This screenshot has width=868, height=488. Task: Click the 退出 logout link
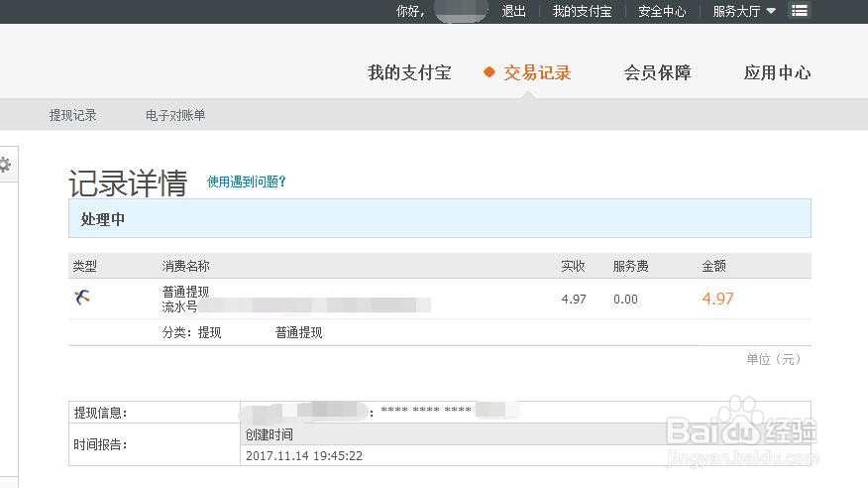pos(513,11)
